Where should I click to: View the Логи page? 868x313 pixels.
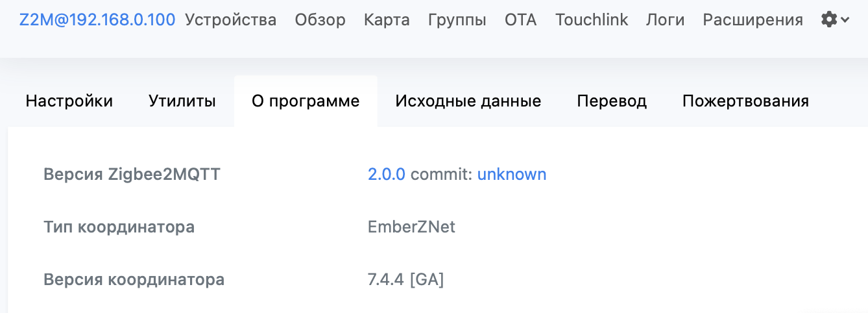click(x=666, y=20)
